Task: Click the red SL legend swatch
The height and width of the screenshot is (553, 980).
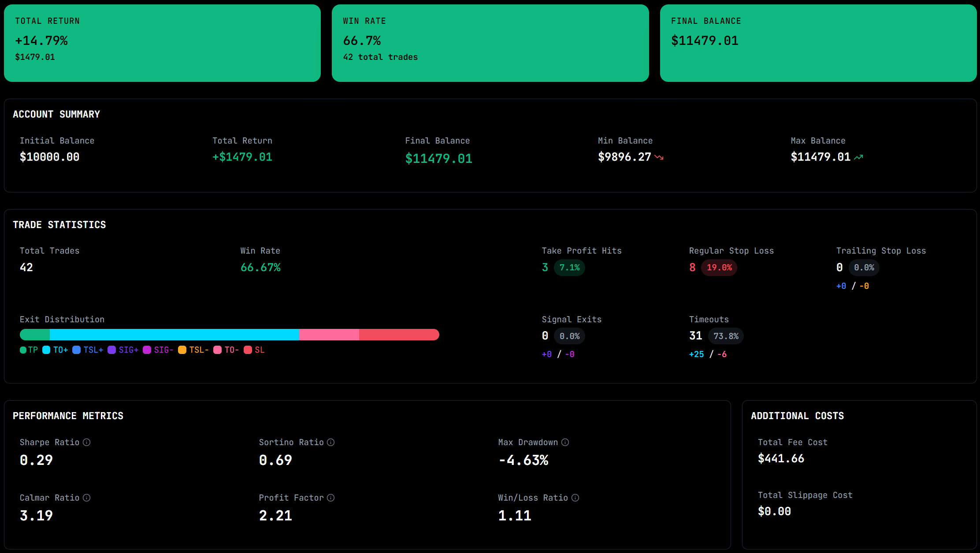Action: (248, 350)
